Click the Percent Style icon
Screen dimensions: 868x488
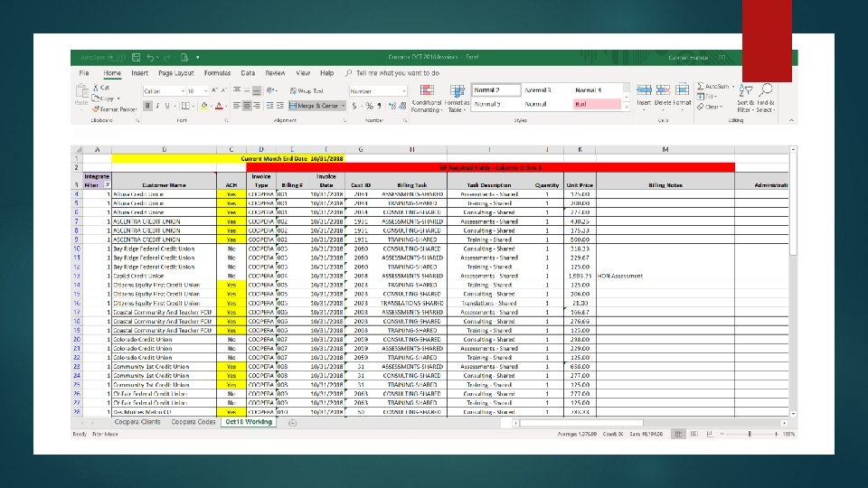(x=369, y=106)
